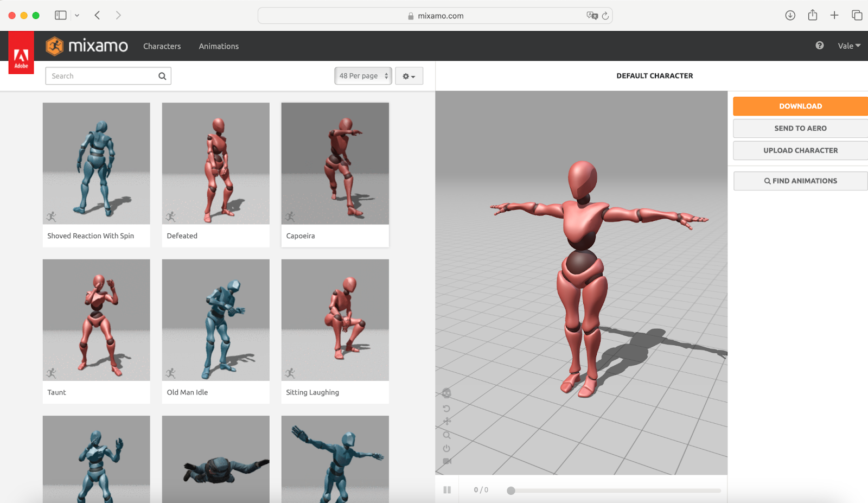
Task: Open the Mixamo home logo
Action: [87, 46]
